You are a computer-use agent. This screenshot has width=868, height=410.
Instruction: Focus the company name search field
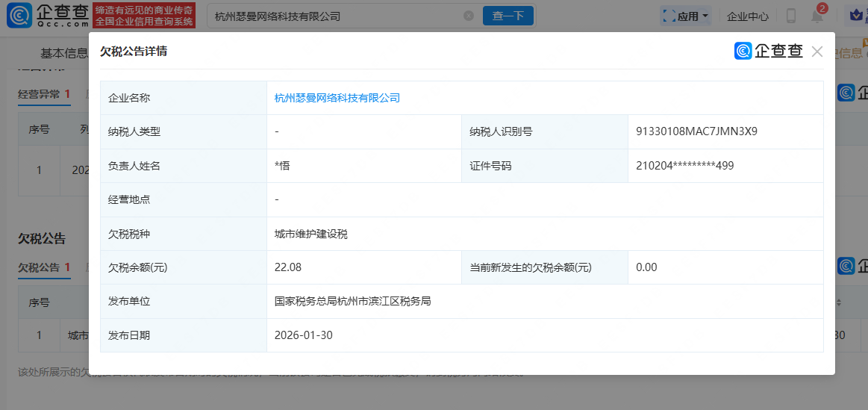336,16
